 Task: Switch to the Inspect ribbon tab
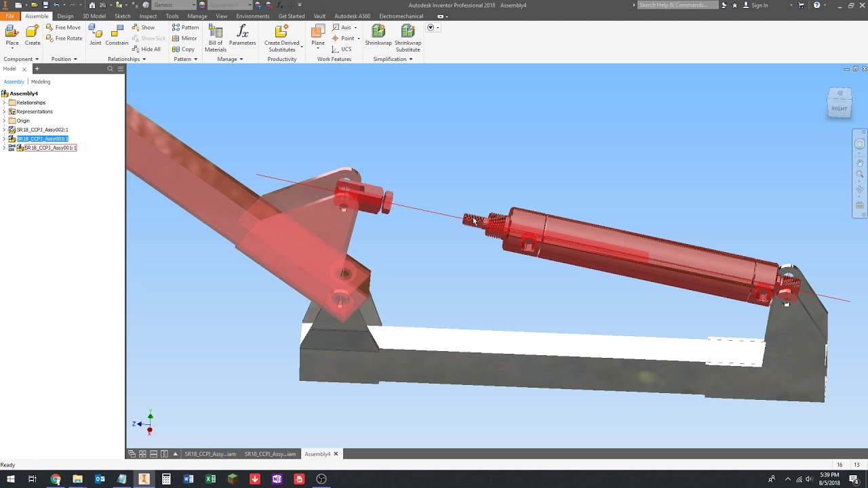pyautogui.click(x=148, y=16)
